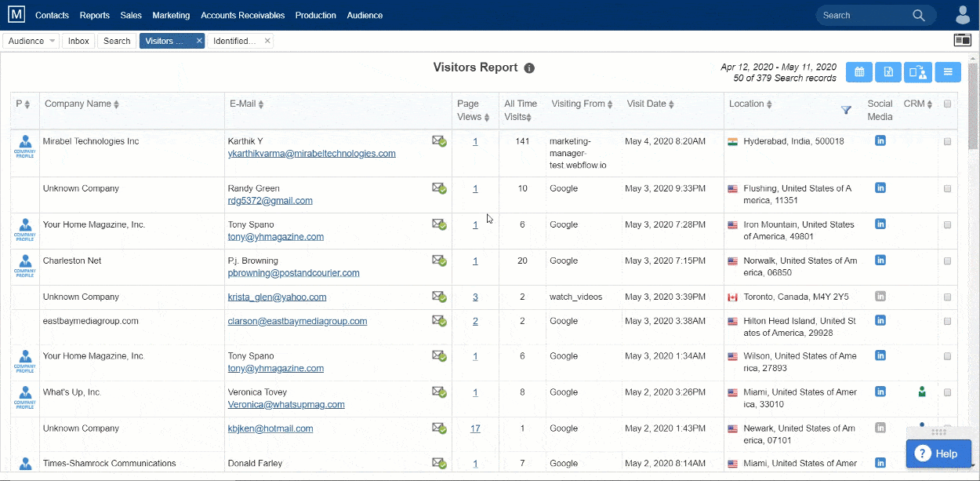Open rdg5372@gmail.com email link
980x481 pixels.
point(270,200)
